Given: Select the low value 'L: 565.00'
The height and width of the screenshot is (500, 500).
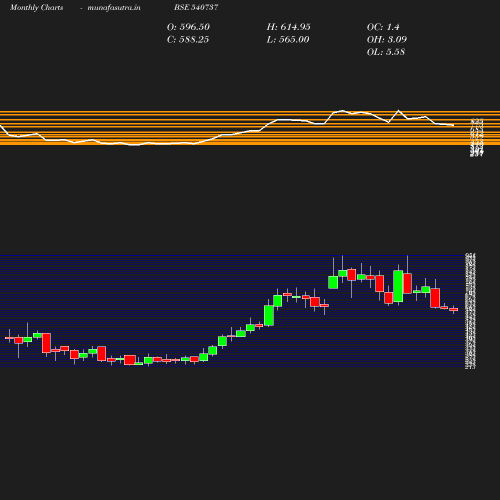Looking at the screenshot, I should point(288,40).
